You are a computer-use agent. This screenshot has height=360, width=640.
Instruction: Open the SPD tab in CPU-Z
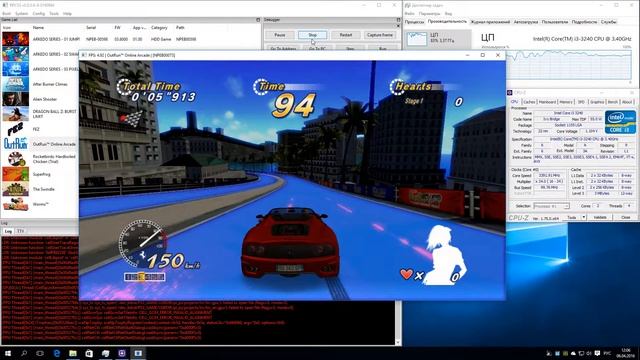point(581,102)
